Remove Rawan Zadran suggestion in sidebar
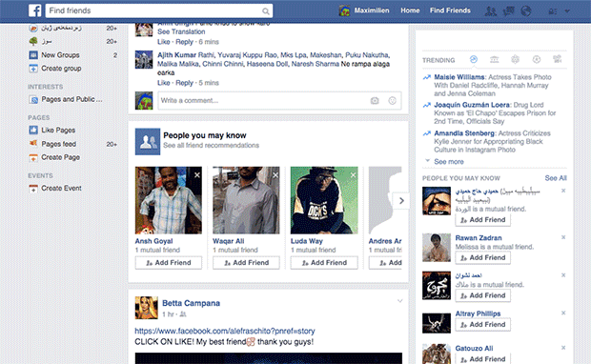The height and width of the screenshot is (364, 591). point(563,237)
